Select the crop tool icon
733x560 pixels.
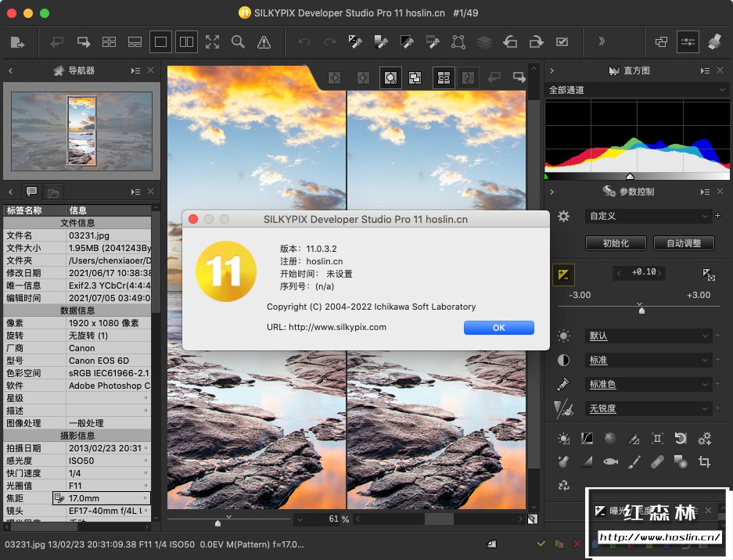point(704,462)
